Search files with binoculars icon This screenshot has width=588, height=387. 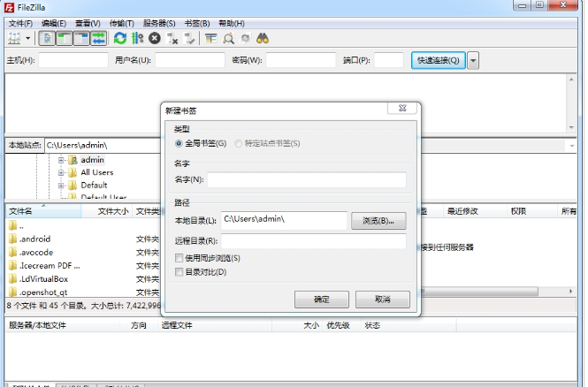263,38
